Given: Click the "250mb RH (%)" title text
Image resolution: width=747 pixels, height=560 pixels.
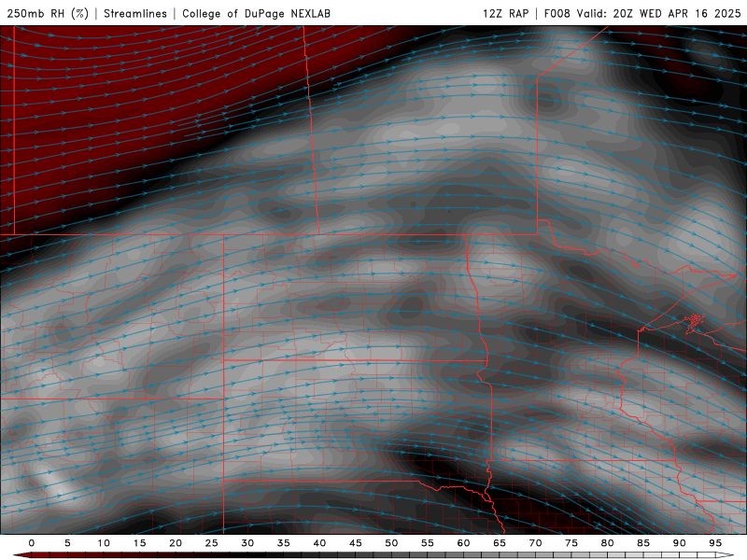Looking at the screenshot, I should pyautogui.click(x=48, y=13).
